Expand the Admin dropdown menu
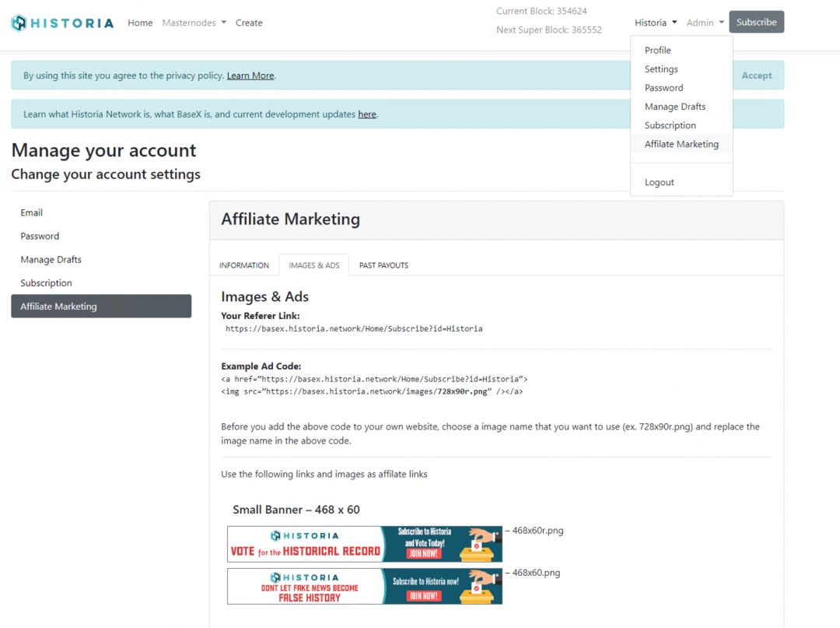This screenshot has height=628, width=840. (705, 23)
